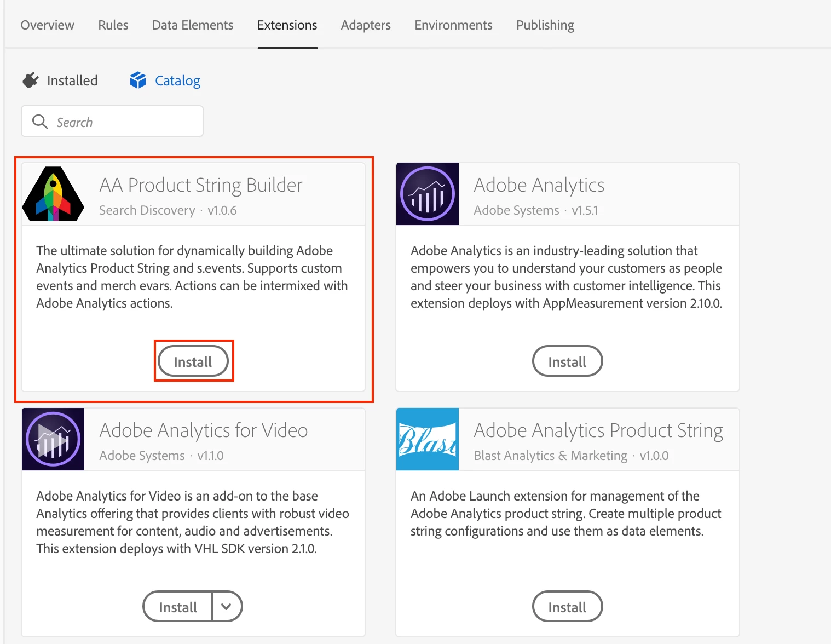The height and width of the screenshot is (644, 831).
Task: Click the Adobe Analytics for Video title
Action: pyautogui.click(x=204, y=430)
